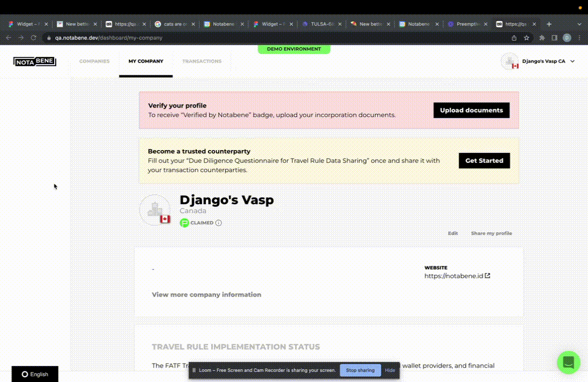Expand the Django's Vasp CA account dropdown
The width and height of the screenshot is (588, 382).
572,61
